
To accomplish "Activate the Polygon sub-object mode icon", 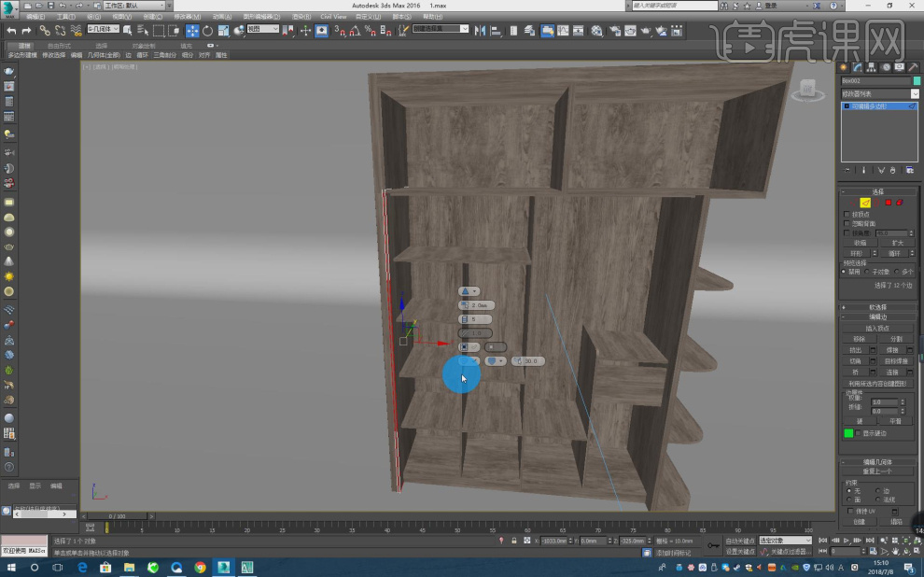I will pyautogui.click(x=889, y=202).
